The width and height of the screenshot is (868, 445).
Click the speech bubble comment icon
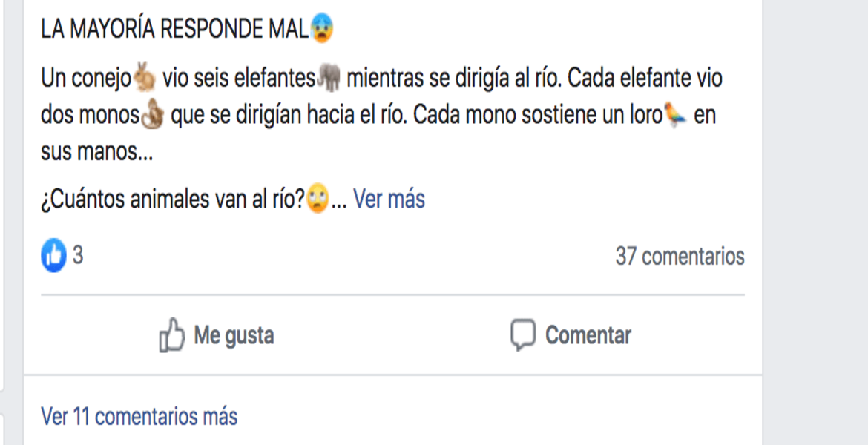(x=523, y=335)
